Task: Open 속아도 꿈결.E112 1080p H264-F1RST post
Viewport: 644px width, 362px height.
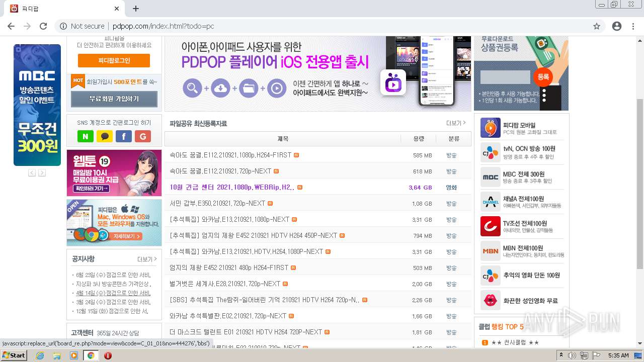Action: 231,155
